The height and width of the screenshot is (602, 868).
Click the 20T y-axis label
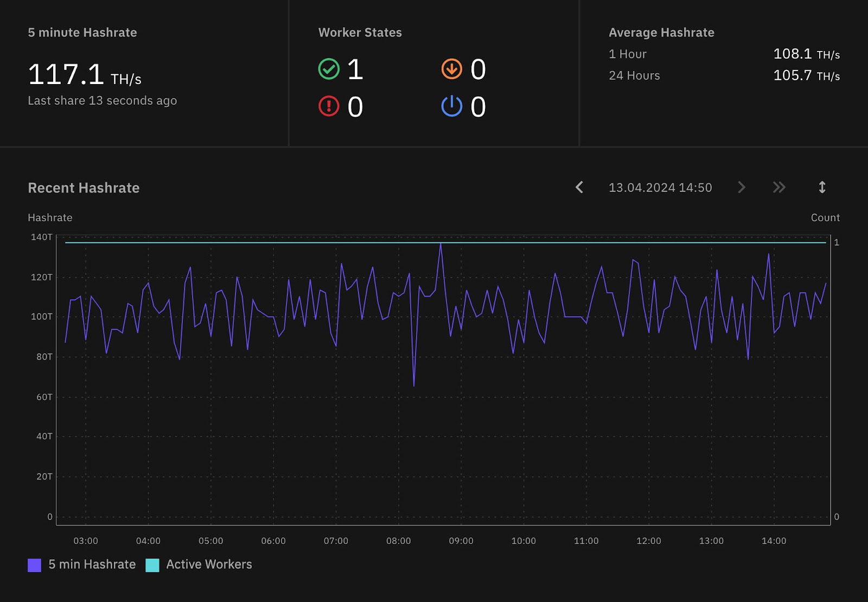coord(44,477)
